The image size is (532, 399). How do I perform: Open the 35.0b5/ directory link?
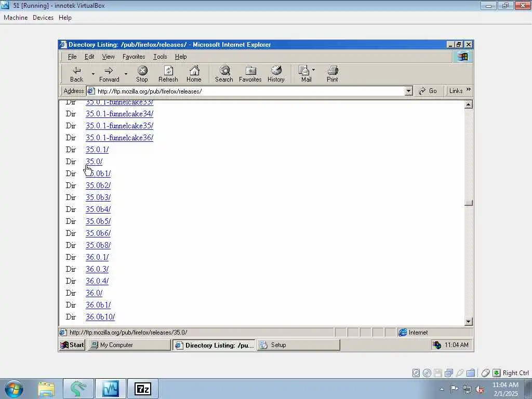(x=98, y=221)
